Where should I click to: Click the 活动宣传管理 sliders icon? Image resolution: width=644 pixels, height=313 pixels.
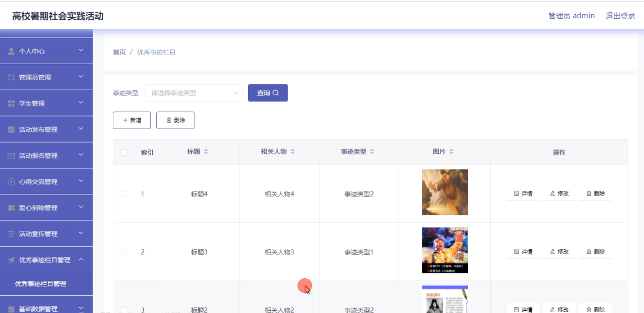click(11, 234)
